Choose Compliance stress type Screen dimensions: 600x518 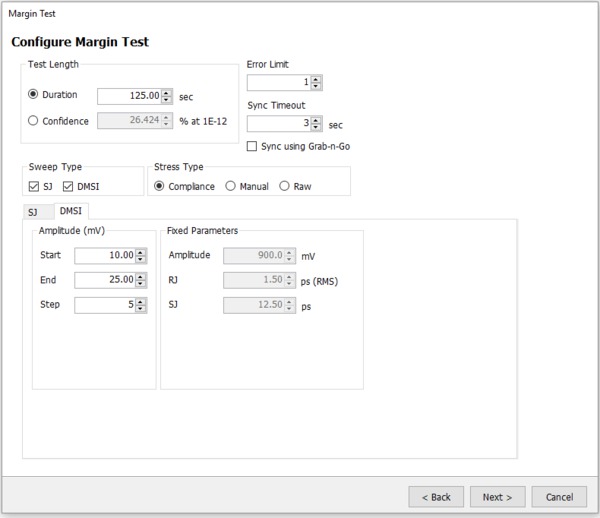(159, 186)
